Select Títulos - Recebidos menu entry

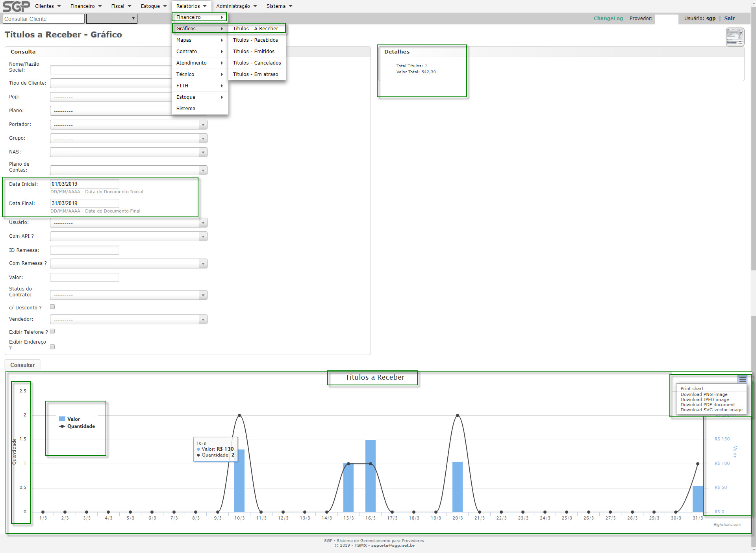255,40
